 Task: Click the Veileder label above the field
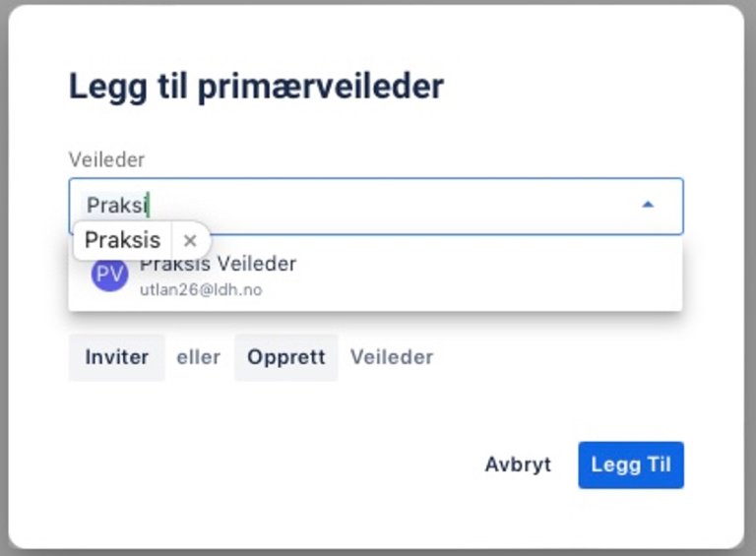(x=106, y=159)
